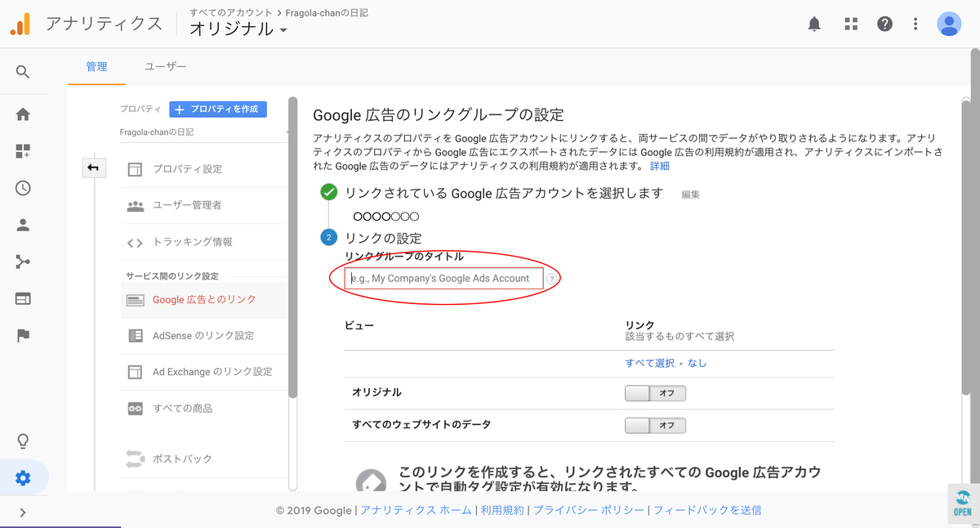Click なし link

697,363
